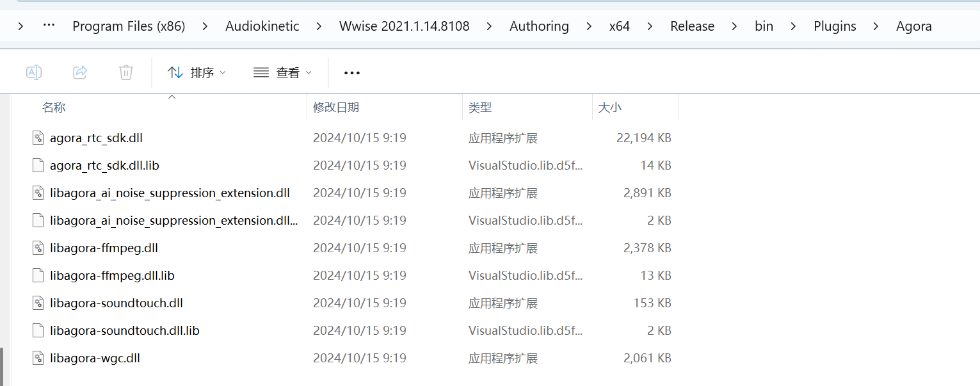Select the libagora-wgc.dll file icon
Screen dimensions: 980x386
(x=39, y=358)
